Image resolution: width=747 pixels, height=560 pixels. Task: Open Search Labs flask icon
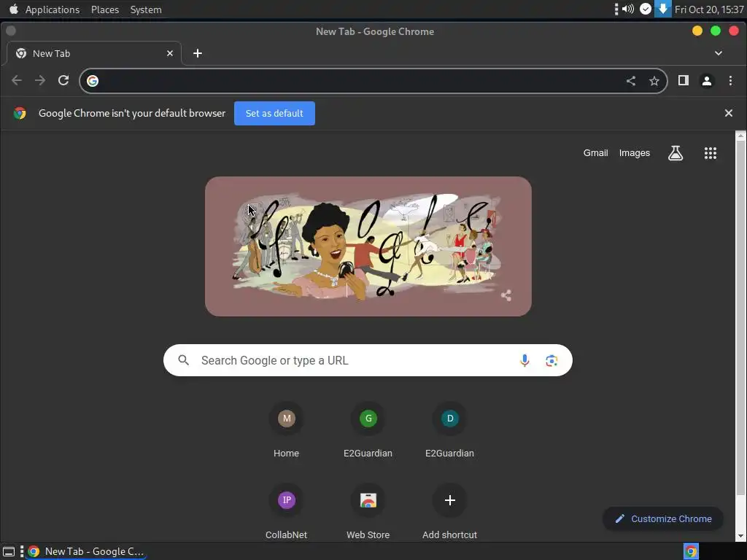[676, 153]
